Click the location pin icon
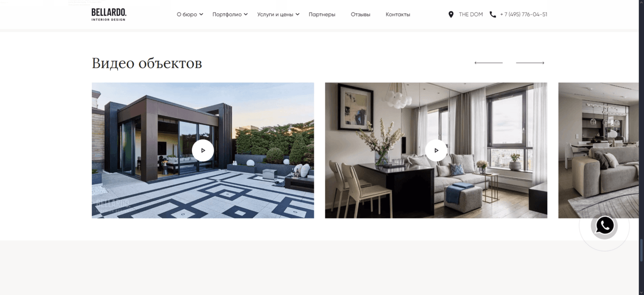644x295 pixels. pos(451,14)
